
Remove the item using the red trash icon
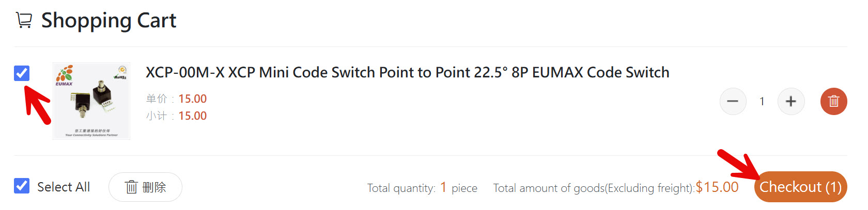pyautogui.click(x=833, y=101)
